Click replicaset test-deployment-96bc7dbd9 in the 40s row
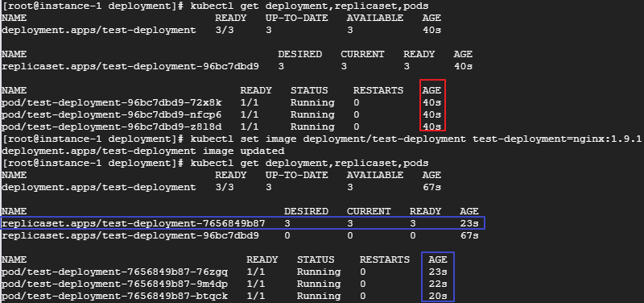644x303 pixels. click(x=130, y=66)
